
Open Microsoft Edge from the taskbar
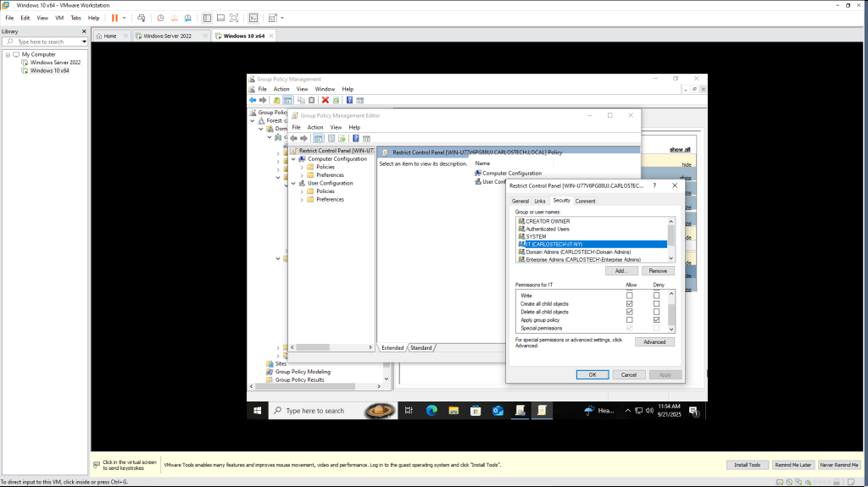point(431,411)
